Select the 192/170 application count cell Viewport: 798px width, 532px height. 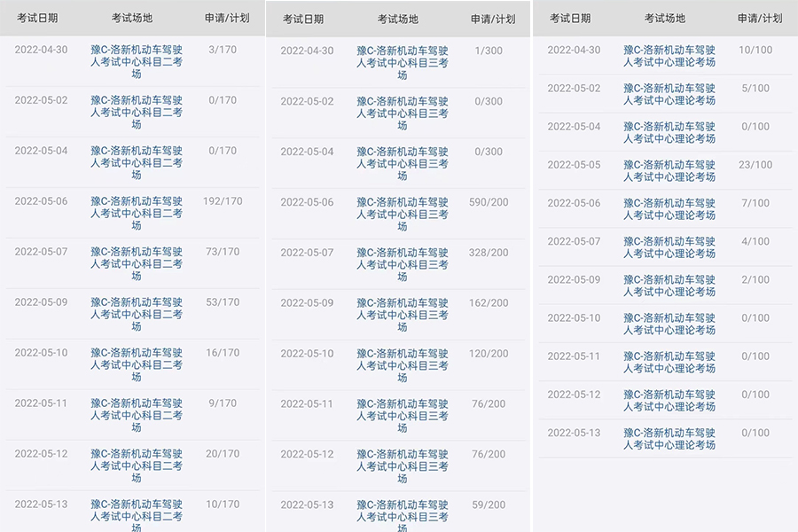click(223, 201)
